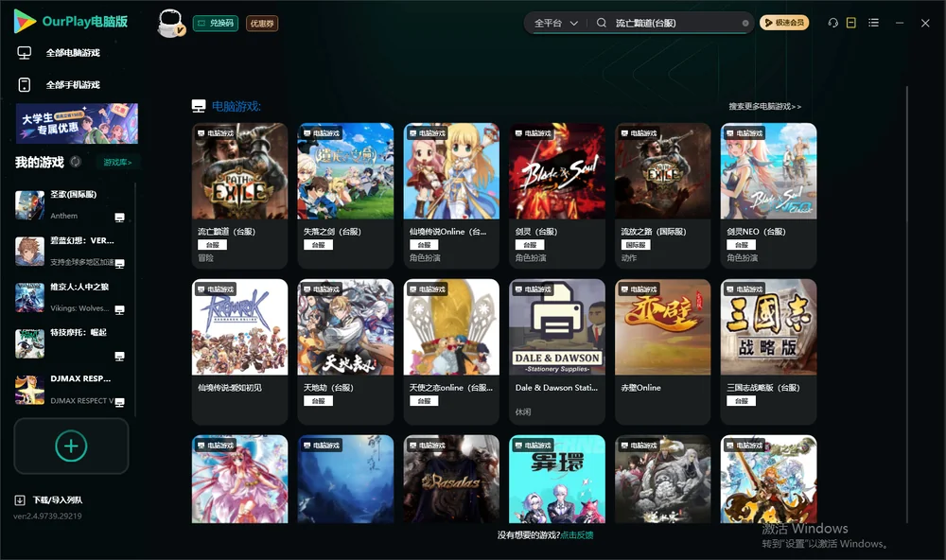Select 全部手机游戏 in the sidebar
Image resolution: width=946 pixels, height=560 pixels.
(73, 84)
